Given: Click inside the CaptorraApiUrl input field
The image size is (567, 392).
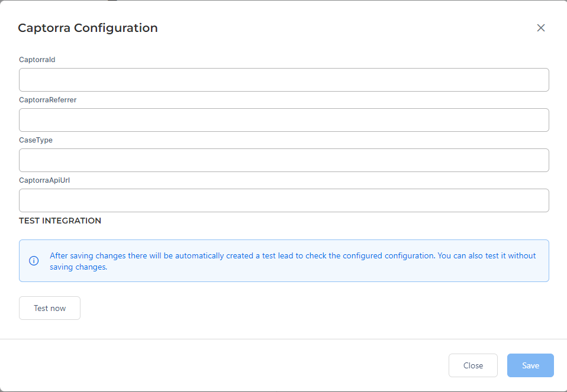Looking at the screenshot, I should point(283,200).
